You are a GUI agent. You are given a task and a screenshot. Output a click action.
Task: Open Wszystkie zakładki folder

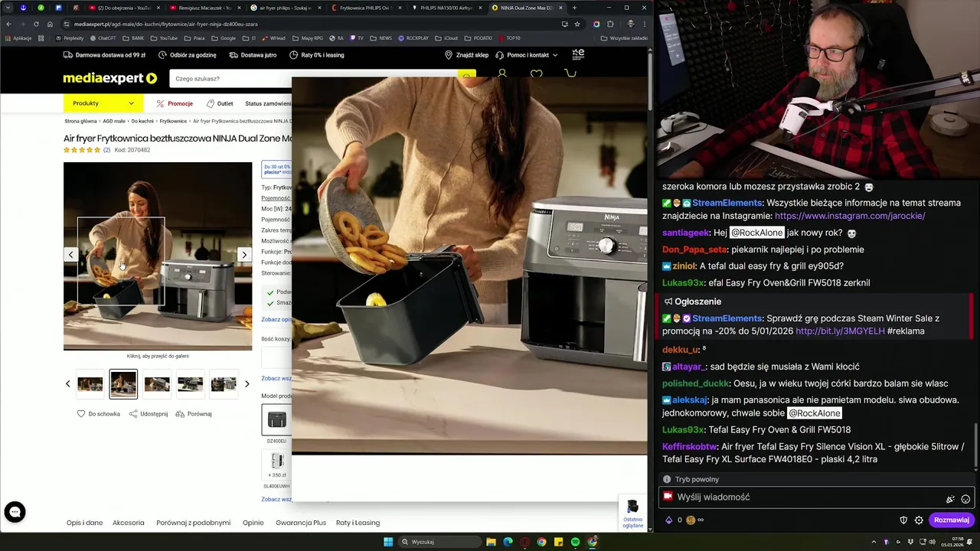(624, 37)
